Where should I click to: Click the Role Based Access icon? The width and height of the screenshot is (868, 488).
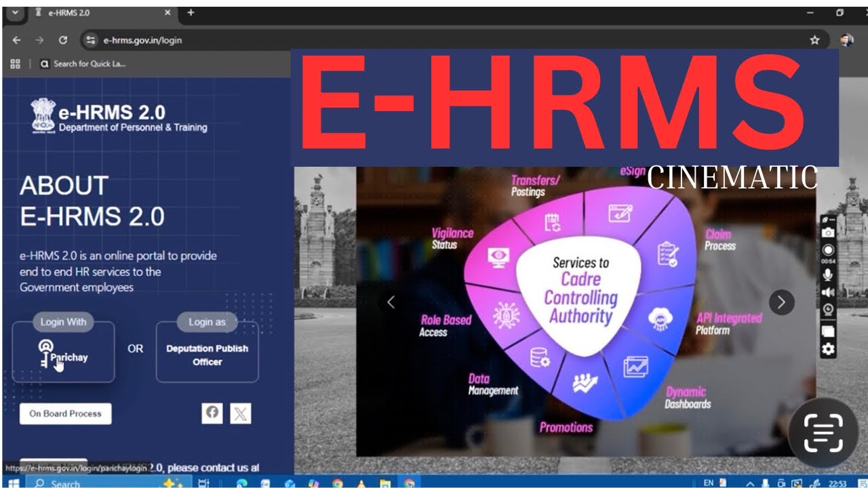click(506, 315)
